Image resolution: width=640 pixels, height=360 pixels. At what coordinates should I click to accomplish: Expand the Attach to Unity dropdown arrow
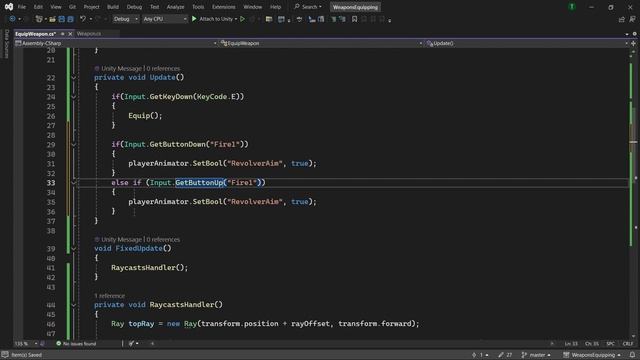[236, 19]
